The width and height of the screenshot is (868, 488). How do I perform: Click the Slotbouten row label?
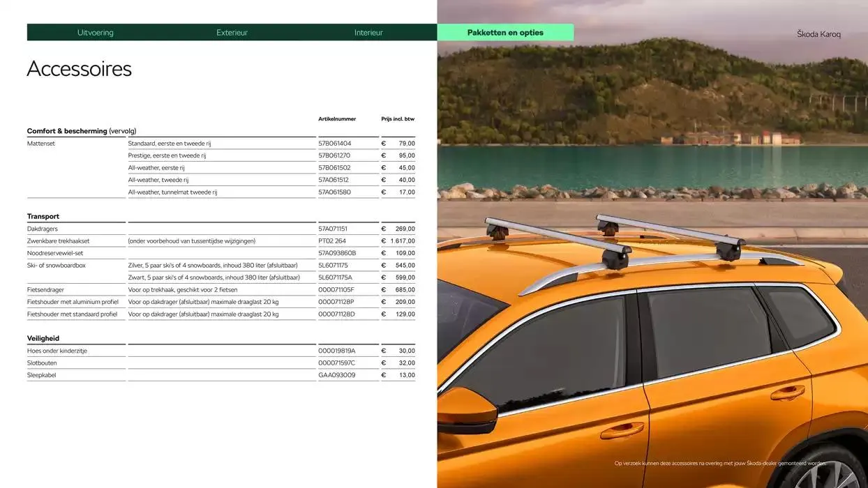(42, 363)
